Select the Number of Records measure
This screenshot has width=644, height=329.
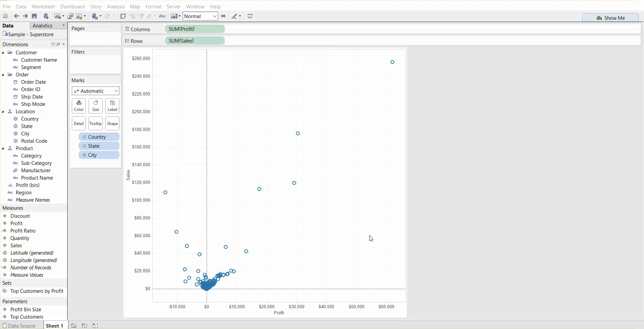coord(31,268)
